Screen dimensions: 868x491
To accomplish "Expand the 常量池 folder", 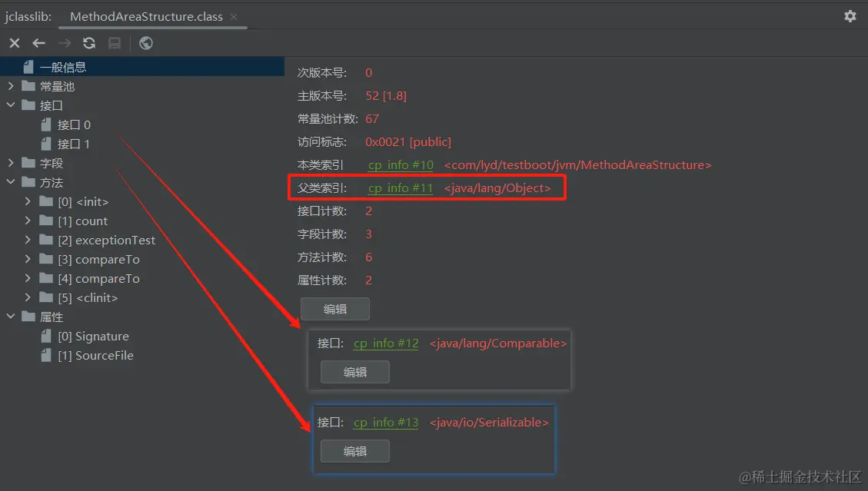I will point(11,86).
